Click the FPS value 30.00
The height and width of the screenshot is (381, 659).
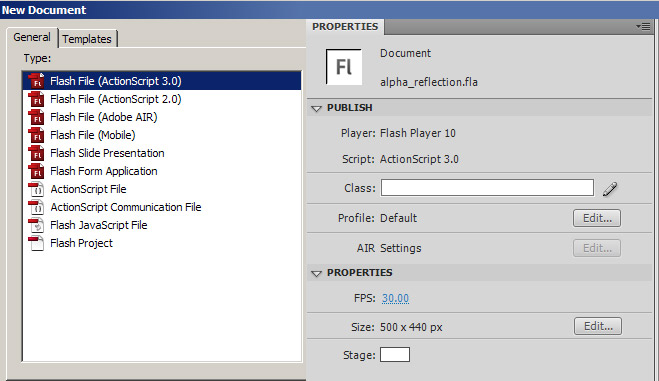click(x=395, y=298)
